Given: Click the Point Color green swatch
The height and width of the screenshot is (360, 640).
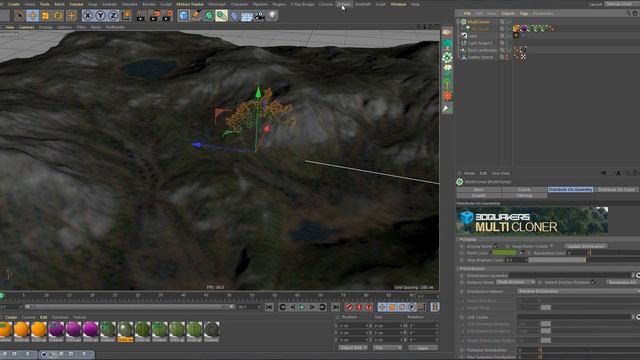Looking at the screenshot, I should pos(504,253).
